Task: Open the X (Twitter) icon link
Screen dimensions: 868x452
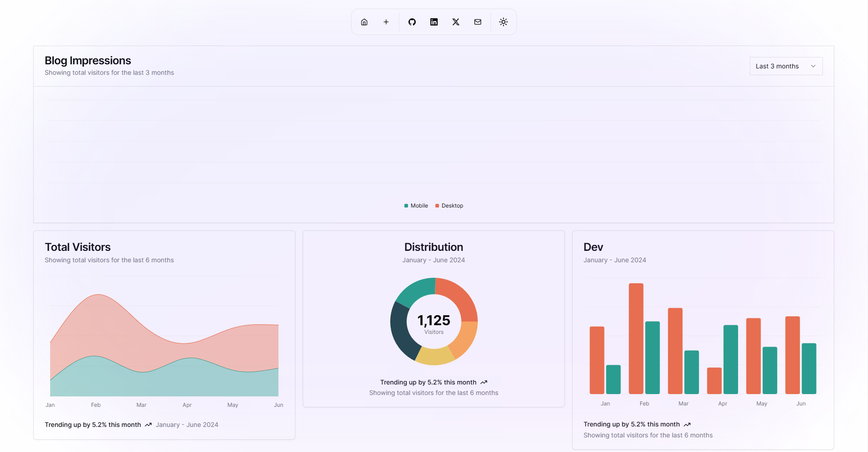Action: (456, 22)
